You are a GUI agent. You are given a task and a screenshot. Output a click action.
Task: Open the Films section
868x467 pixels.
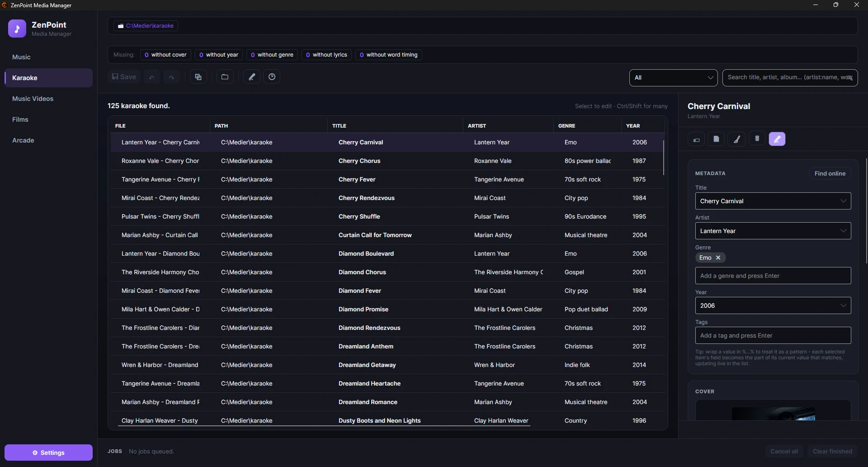[48, 119]
